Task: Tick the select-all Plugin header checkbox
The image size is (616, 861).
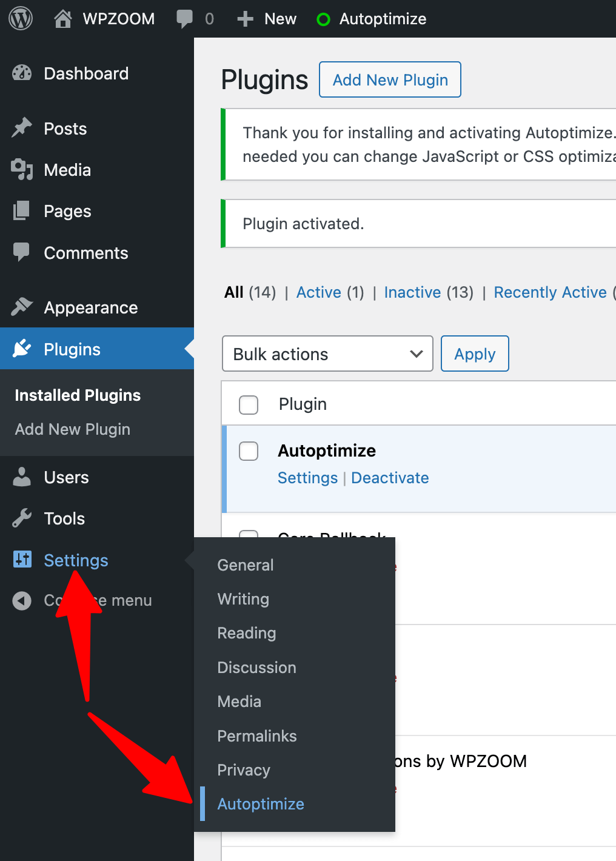Action: (x=249, y=404)
